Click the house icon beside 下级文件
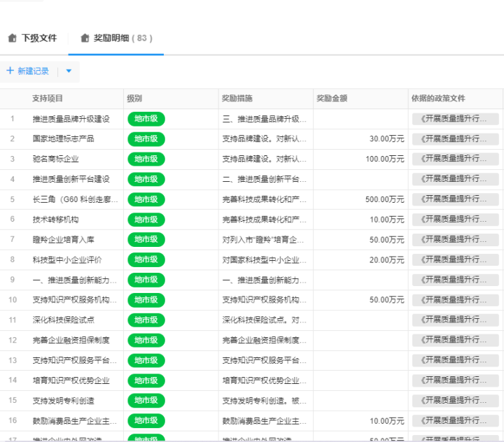 pos(12,38)
